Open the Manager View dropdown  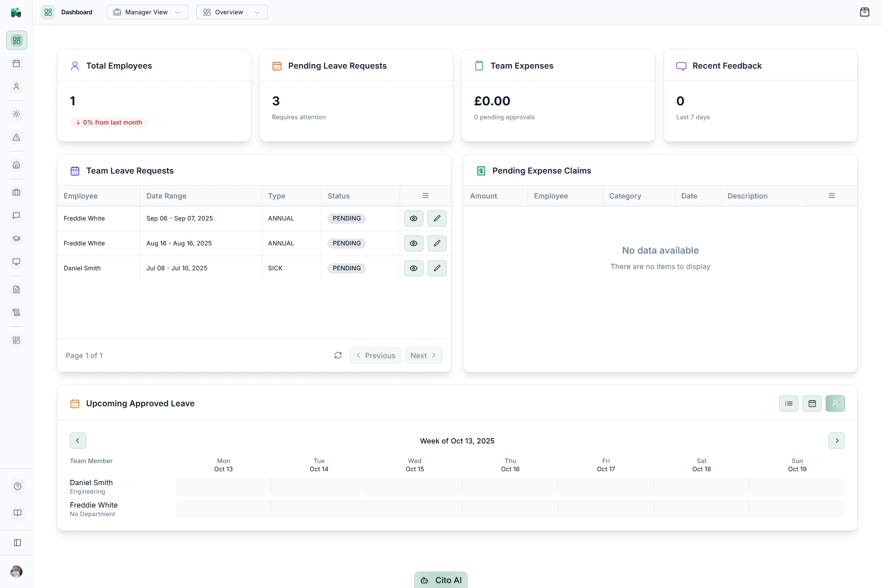147,12
